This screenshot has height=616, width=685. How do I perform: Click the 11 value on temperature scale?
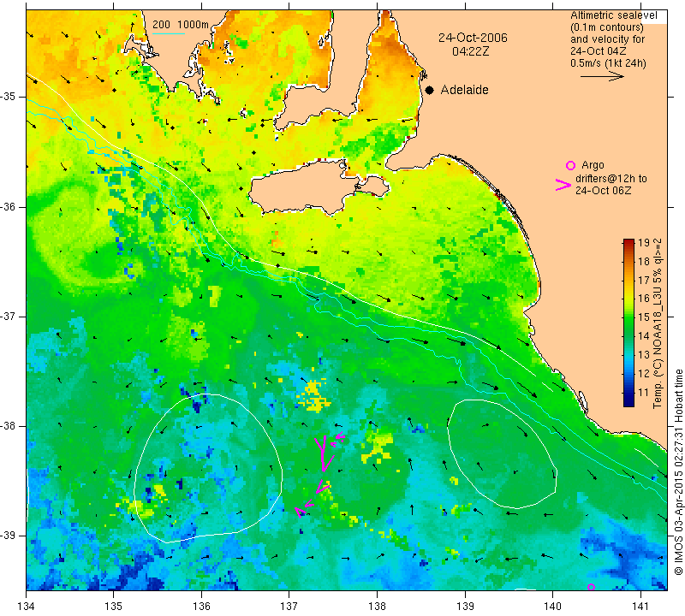tap(644, 393)
